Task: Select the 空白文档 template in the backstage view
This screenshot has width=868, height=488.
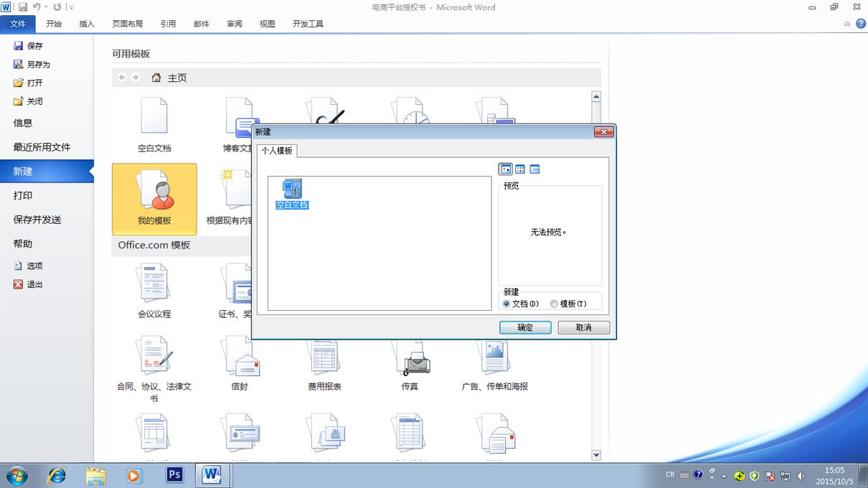Action: (x=154, y=125)
